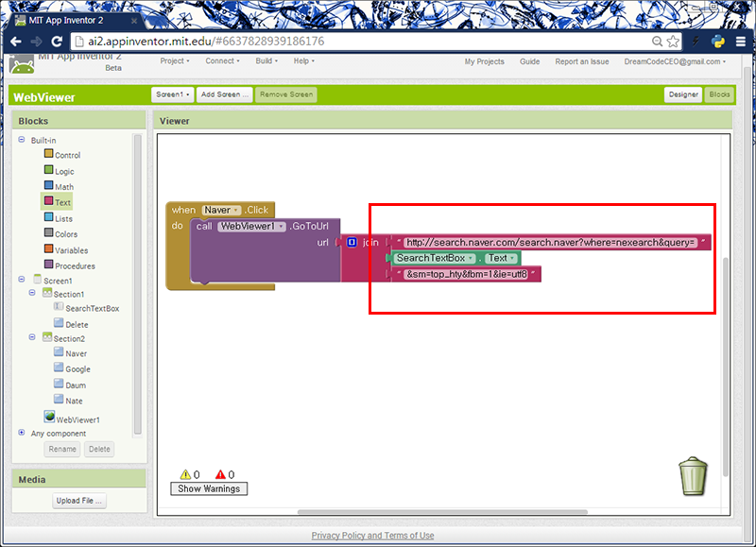The width and height of the screenshot is (756, 547).
Task: Open the Connect menu
Action: pos(222,60)
